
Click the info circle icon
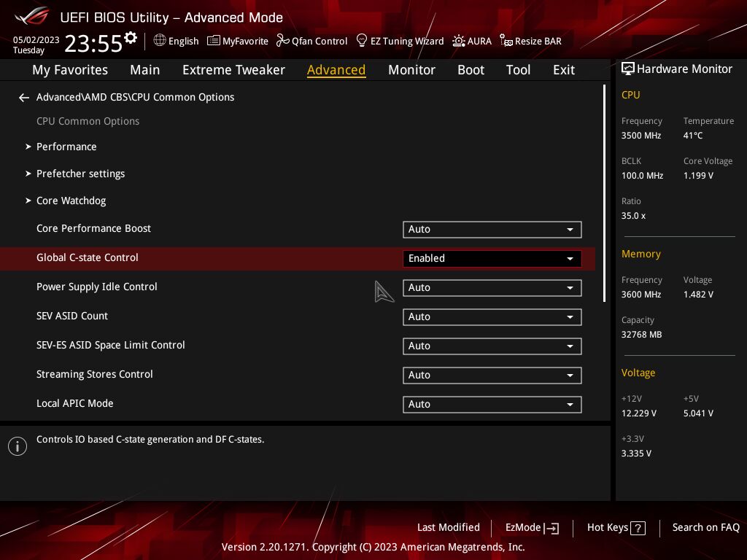(18, 446)
